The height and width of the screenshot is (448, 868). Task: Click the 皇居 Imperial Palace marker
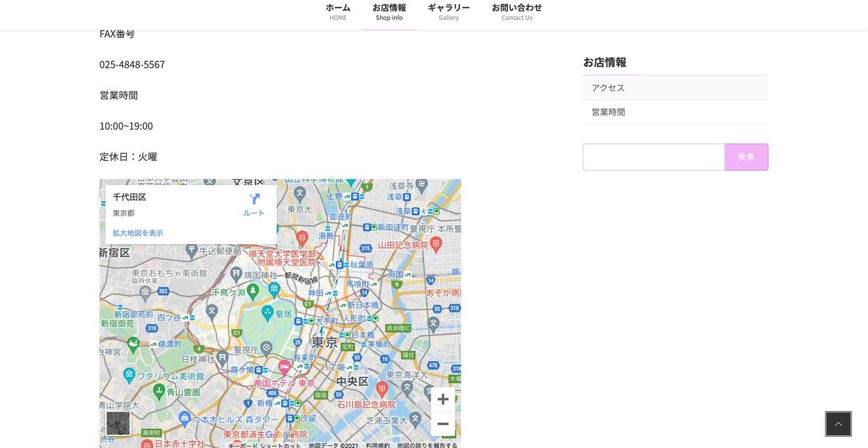coord(268,312)
